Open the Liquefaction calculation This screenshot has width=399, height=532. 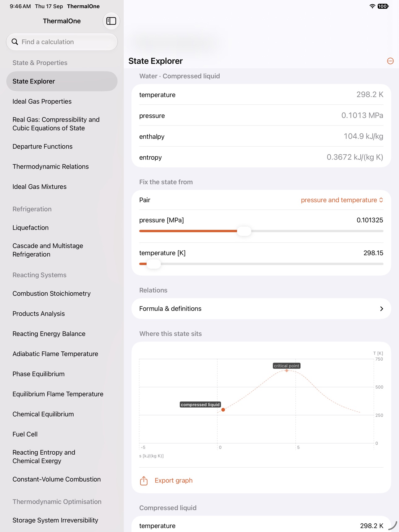pyautogui.click(x=62, y=228)
